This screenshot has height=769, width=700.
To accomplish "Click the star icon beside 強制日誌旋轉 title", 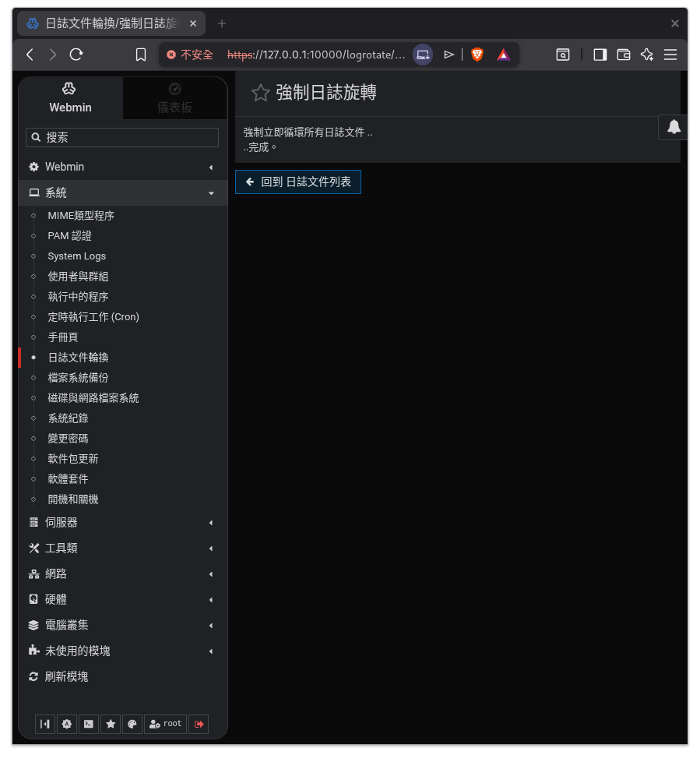I will [260, 92].
